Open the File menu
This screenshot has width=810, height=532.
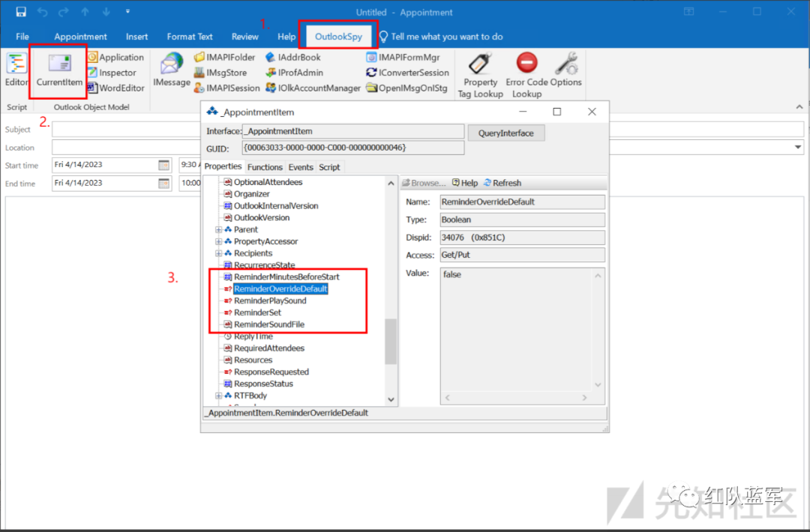click(22, 37)
